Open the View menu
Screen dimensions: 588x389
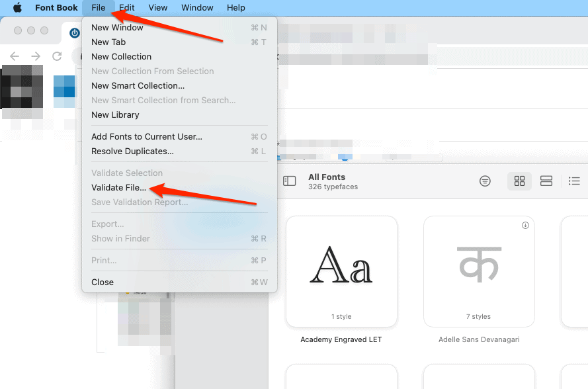(157, 8)
